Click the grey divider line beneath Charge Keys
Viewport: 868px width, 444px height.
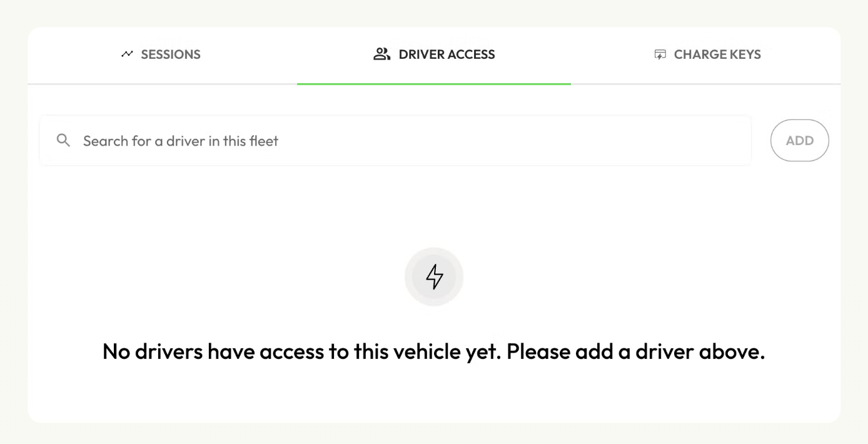pyautogui.click(x=705, y=84)
